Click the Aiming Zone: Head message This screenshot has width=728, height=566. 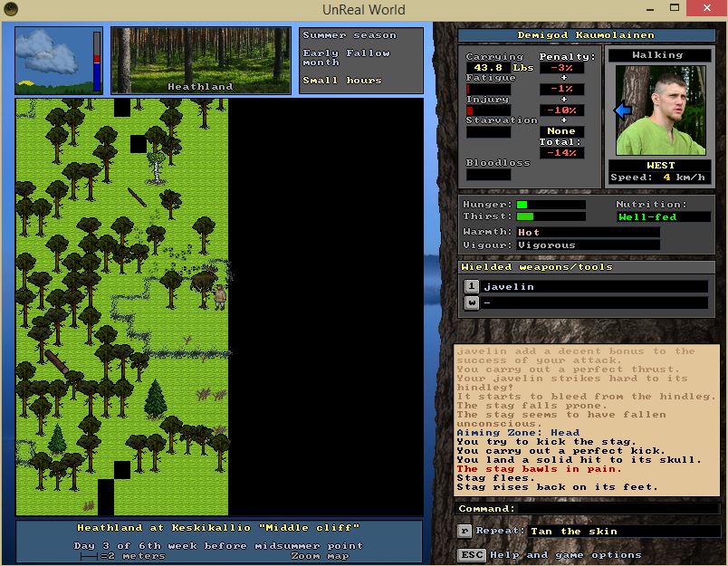(x=518, y=432)
